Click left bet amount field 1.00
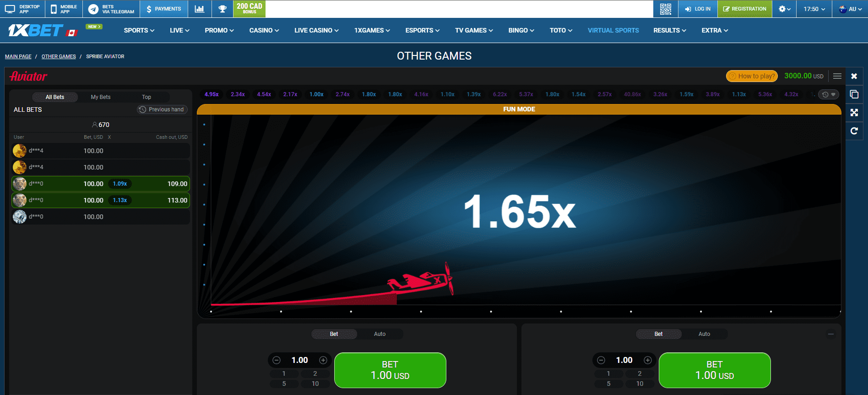Image resolution: width=868 pixels, height=395 pixels. [x=300, y=360]
